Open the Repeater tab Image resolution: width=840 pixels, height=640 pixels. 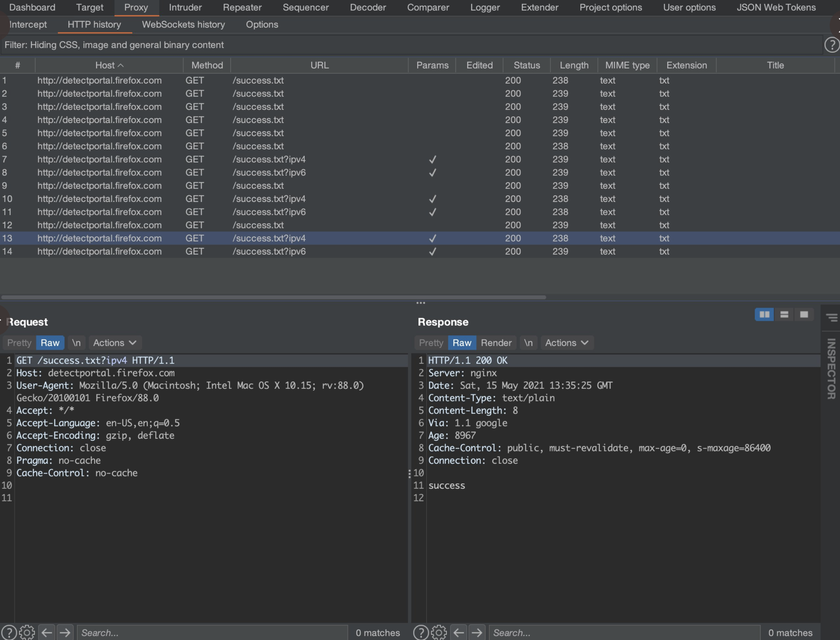pyautogui.click(x=242, y=7)
